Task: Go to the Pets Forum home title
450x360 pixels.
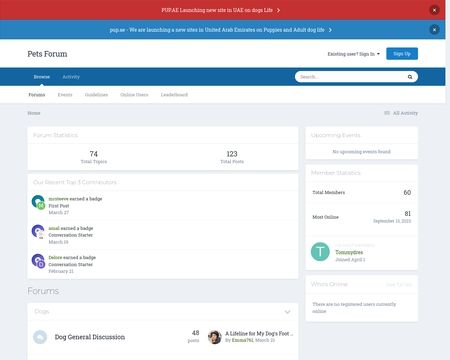Action: point(47,54)
